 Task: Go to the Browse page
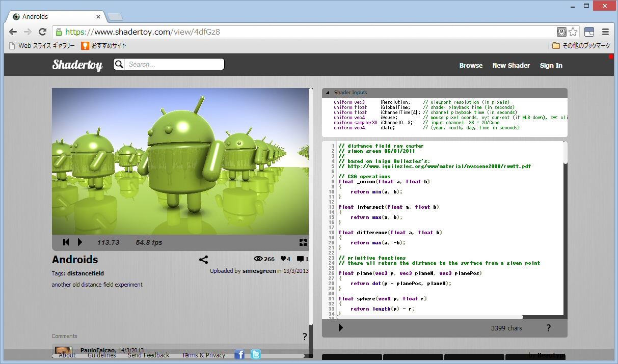coord(471,65)
